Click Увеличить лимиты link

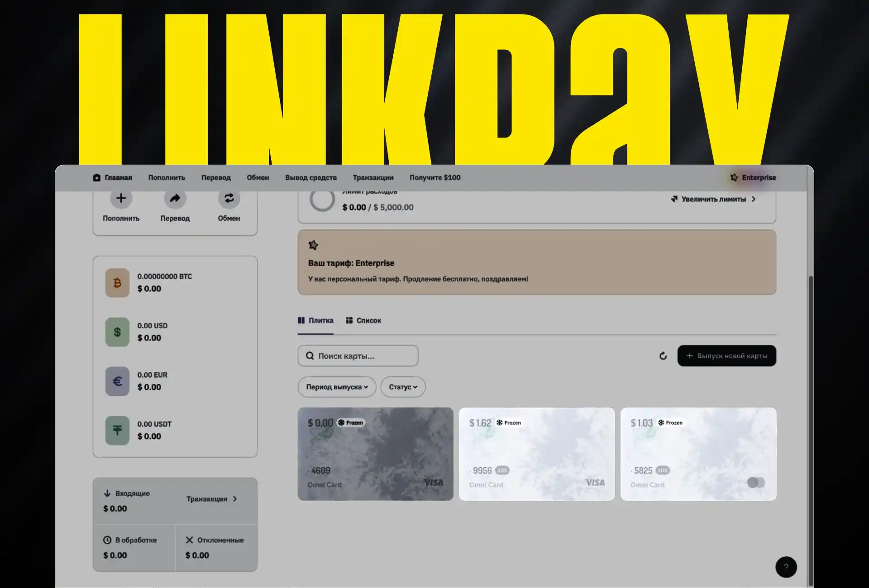[x=713, y=199]
